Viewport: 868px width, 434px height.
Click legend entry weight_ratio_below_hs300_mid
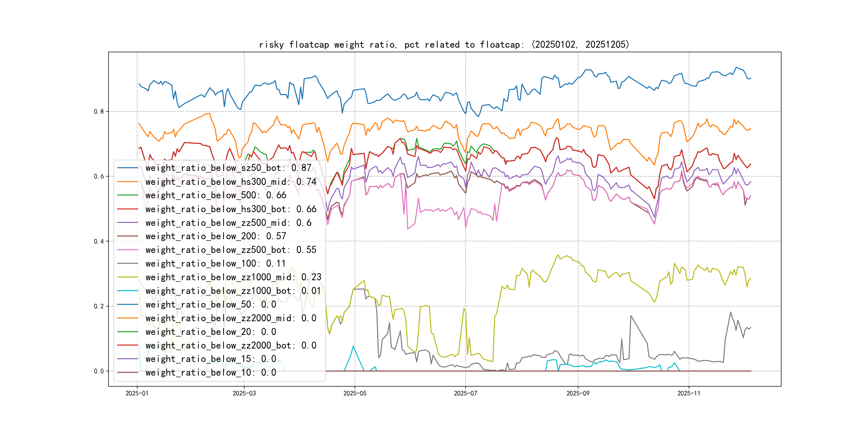click(231, 182)
